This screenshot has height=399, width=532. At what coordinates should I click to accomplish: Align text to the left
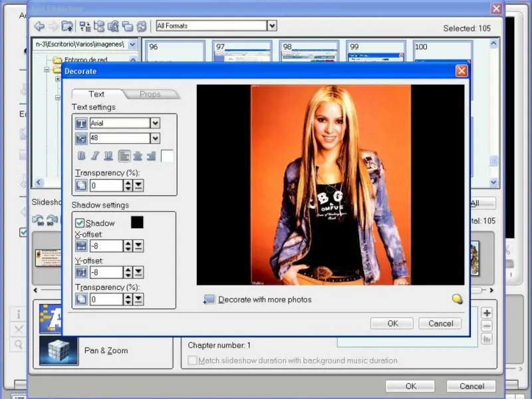(x=124, y=156)
